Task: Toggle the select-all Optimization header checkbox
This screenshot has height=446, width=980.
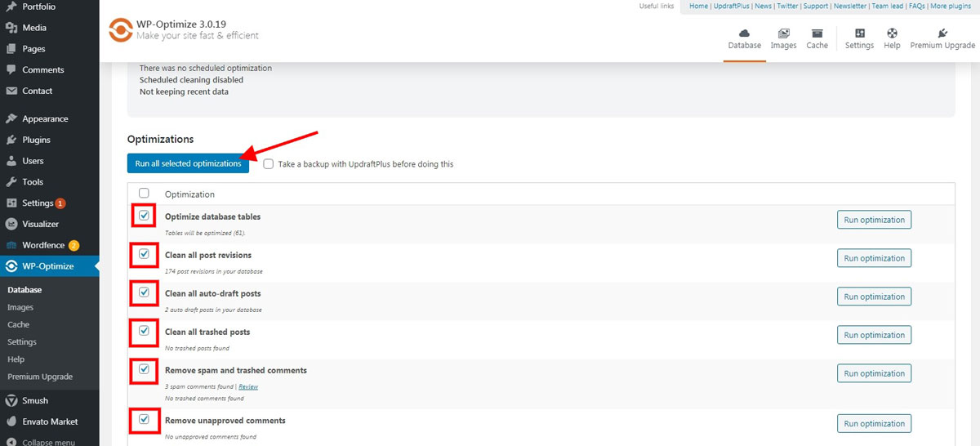Action: tap(144, 194)
